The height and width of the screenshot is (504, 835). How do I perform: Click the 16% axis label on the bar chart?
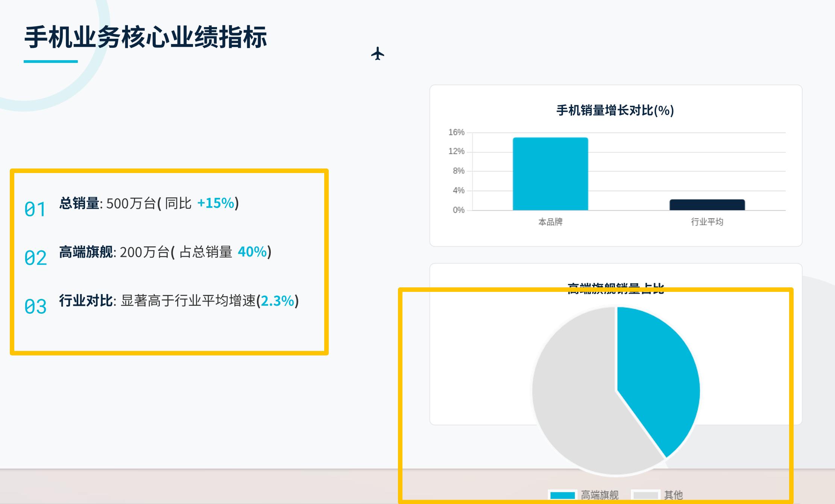click(x=457, y=132)
